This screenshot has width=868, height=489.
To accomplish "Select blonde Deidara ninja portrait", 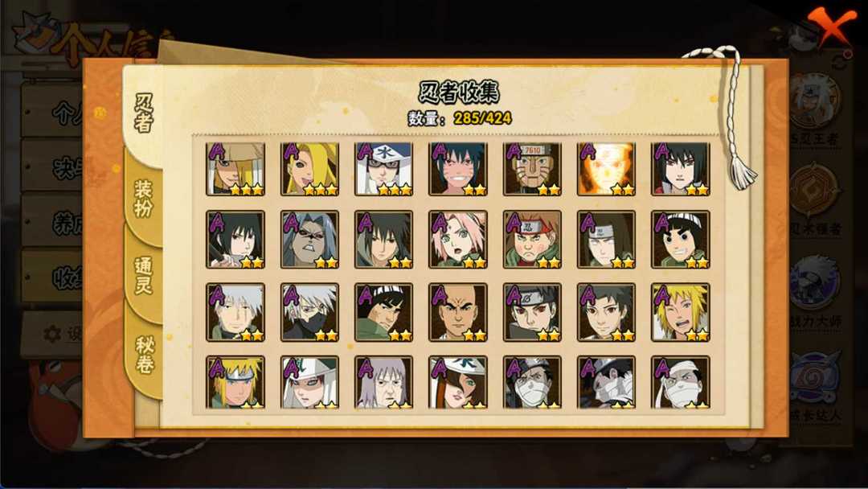I will coord(309,169).
